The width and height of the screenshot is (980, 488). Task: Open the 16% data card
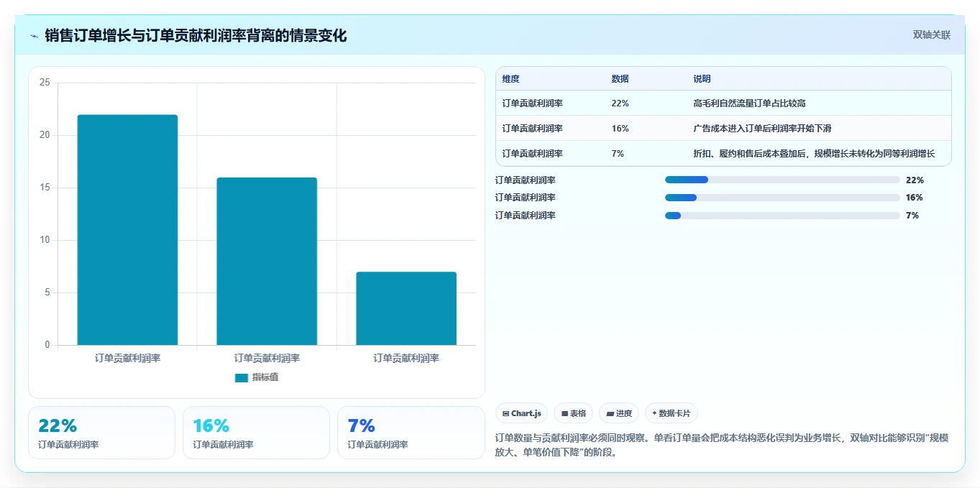tap(256, 433)
